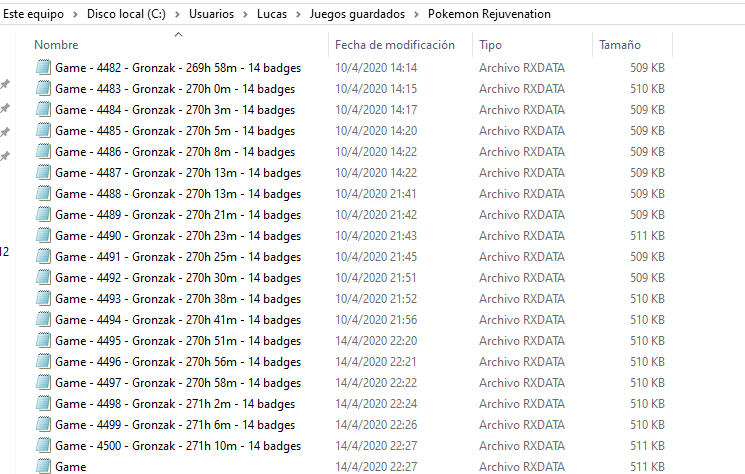The width and height of the screenshot is (745, 474).
Task: Expand chevron after Disco local (C:)
Action: coord(177,14)
